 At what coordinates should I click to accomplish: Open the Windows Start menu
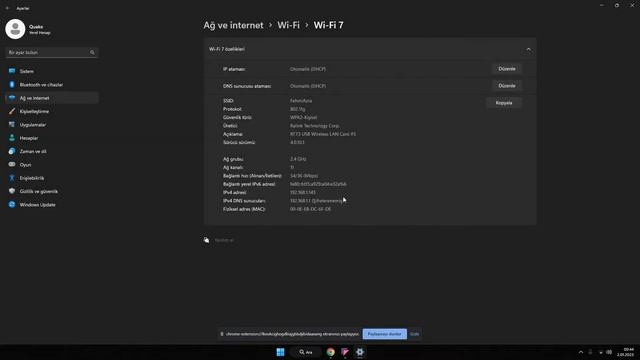point(280,352)
